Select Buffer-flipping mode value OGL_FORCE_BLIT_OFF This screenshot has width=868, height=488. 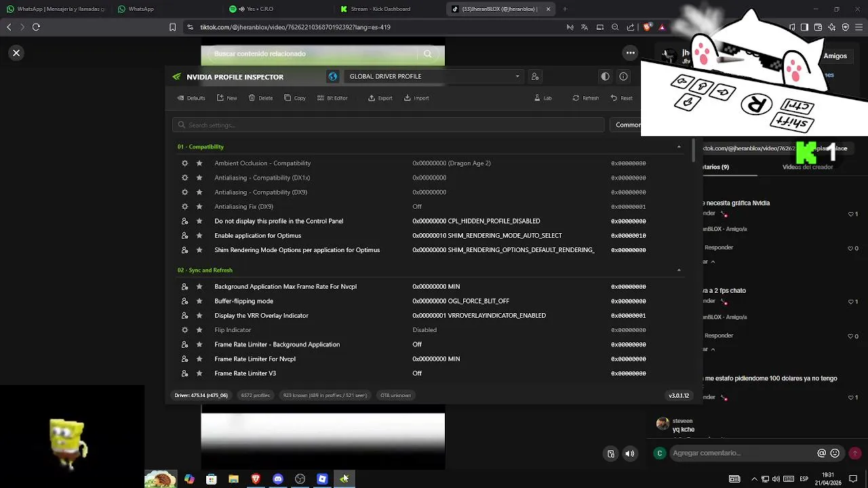click(460, 301)
